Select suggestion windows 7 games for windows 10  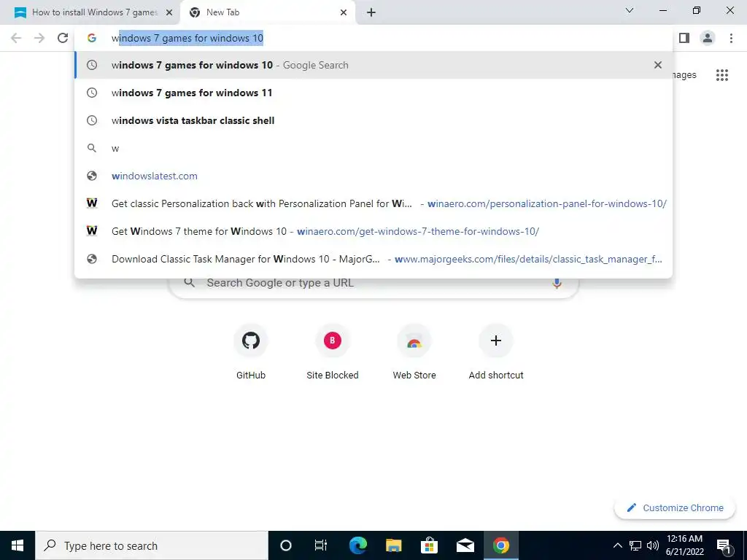(373, 65)
